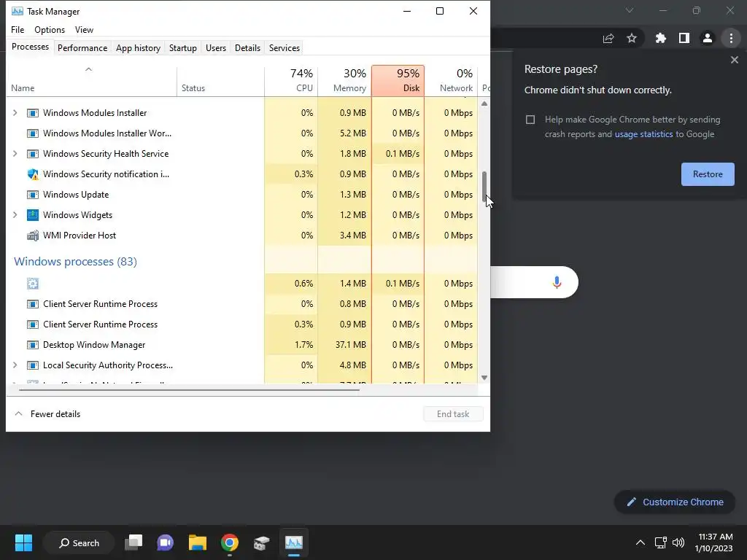The image size is (747, 560).
Task: Sort processes by the Name column
Action: [x=91, y=80]
